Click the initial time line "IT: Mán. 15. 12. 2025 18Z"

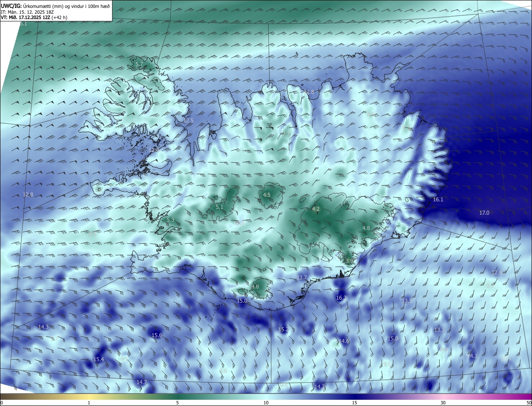27,12
